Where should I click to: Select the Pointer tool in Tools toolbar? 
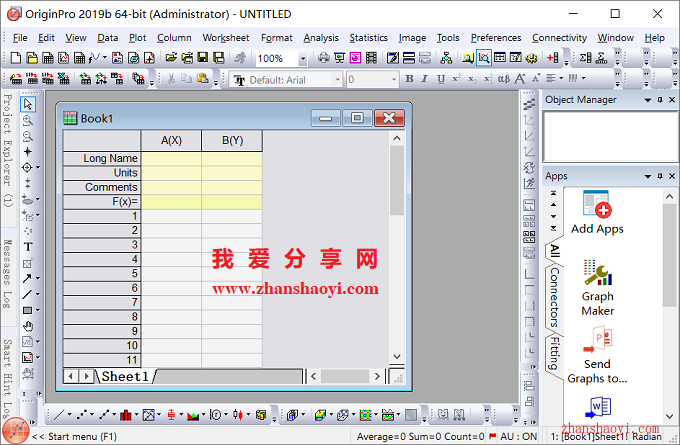click(28, 104)
